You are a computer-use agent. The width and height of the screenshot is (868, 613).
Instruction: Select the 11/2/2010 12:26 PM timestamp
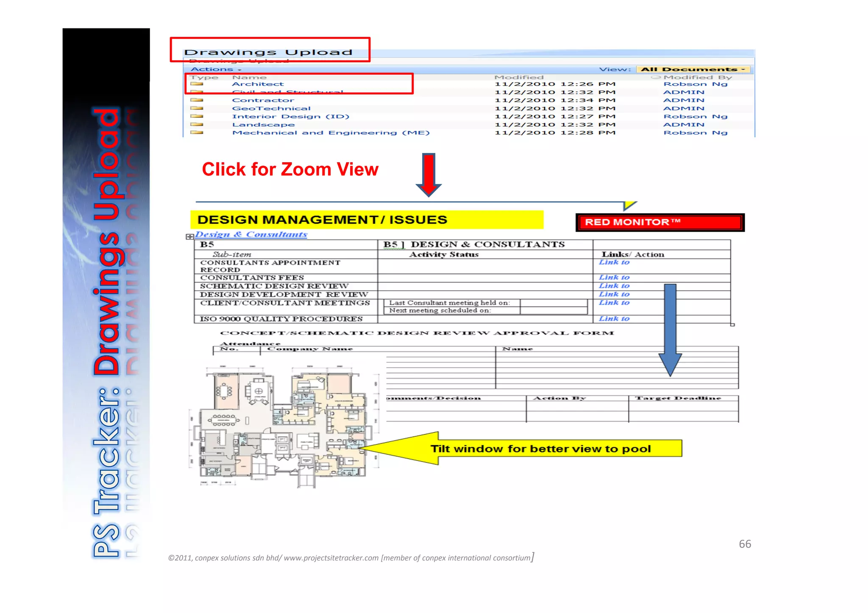tap(555, 84)
